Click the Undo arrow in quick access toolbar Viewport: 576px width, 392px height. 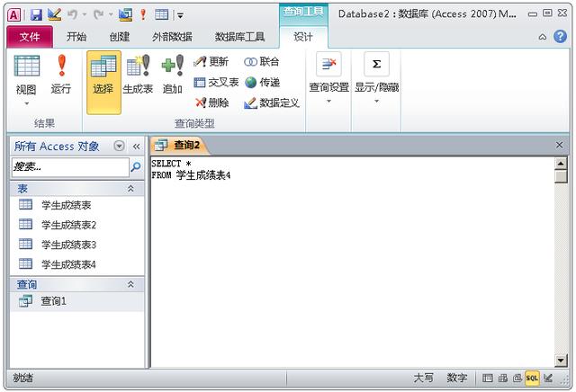(72, 14)
